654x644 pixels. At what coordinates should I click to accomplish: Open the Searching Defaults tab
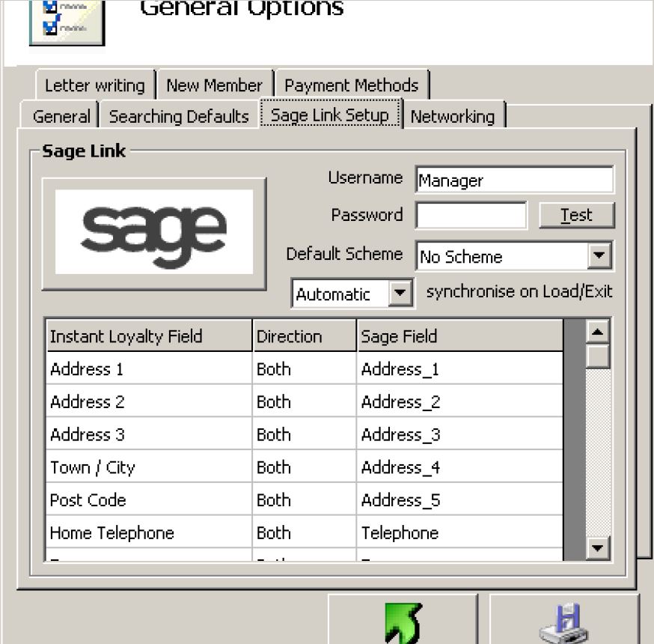[179, 116]
